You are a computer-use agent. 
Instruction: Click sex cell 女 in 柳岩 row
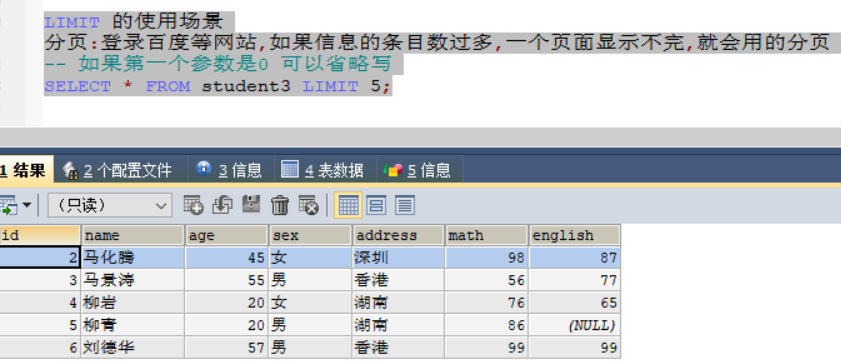click(x=311, y=303)
